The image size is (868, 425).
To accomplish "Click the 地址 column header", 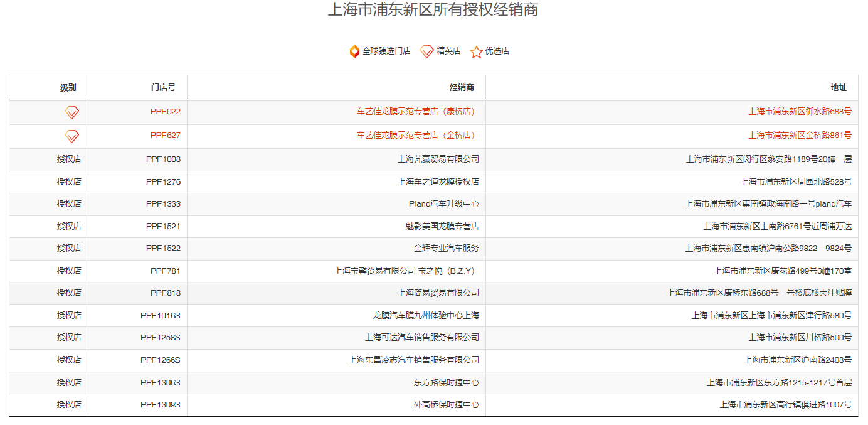I will click(x=839, y=88).
